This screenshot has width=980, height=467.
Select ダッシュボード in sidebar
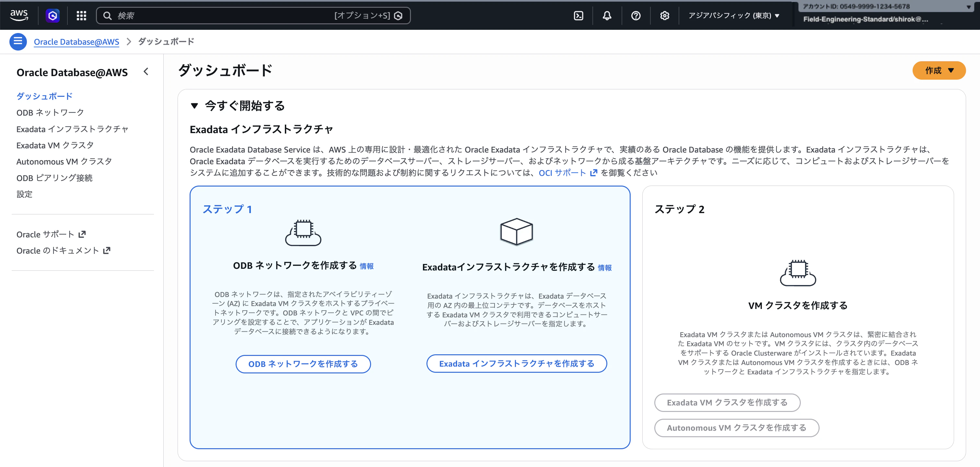(44, 96)
